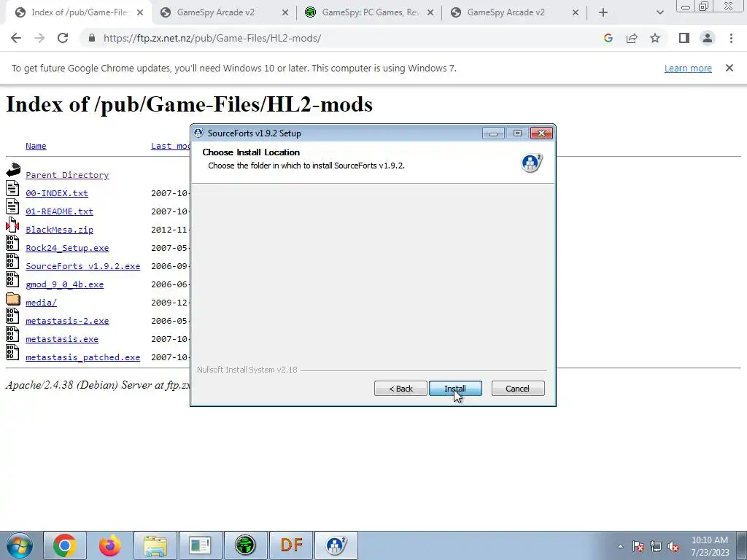Image resolution: width=747 pixels, height=560 pixels.
Task: Switch to the first GameSpy Arcade v2 tab
Action: (x=224, y=13)
